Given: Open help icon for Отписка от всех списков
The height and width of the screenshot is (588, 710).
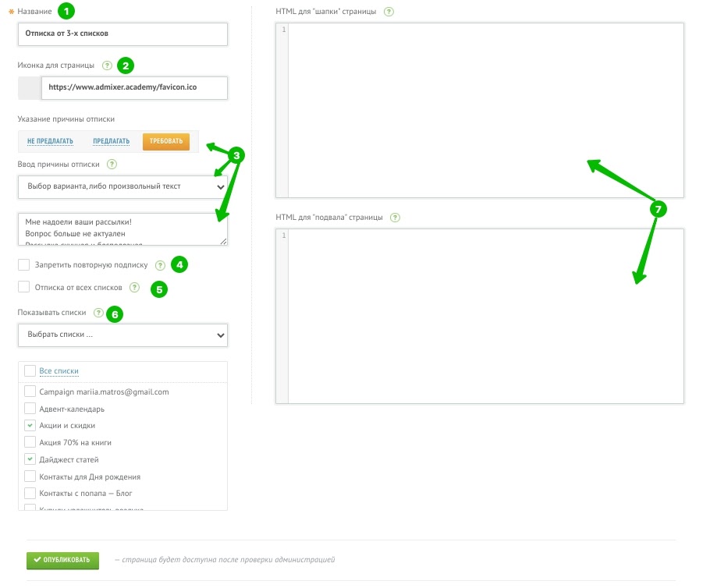Looking at the screenshot, I should click(134, 288).
